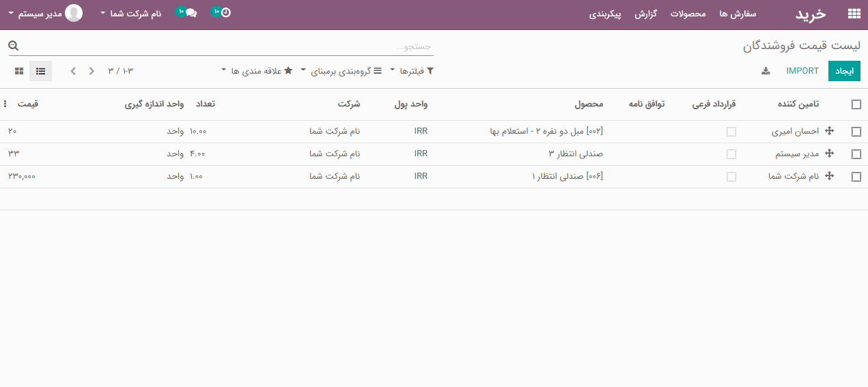The width and height of the screenshot is (868, 387).
Task: Open vendor احسان امیری record
Action: (796, 132)
